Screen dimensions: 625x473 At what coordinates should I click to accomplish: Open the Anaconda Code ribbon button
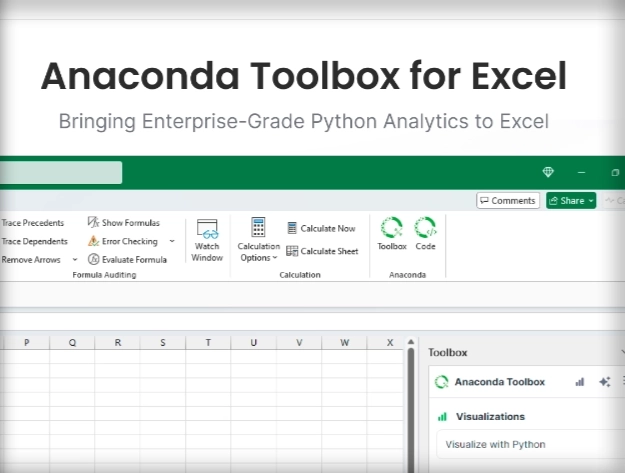click(425, 234)
